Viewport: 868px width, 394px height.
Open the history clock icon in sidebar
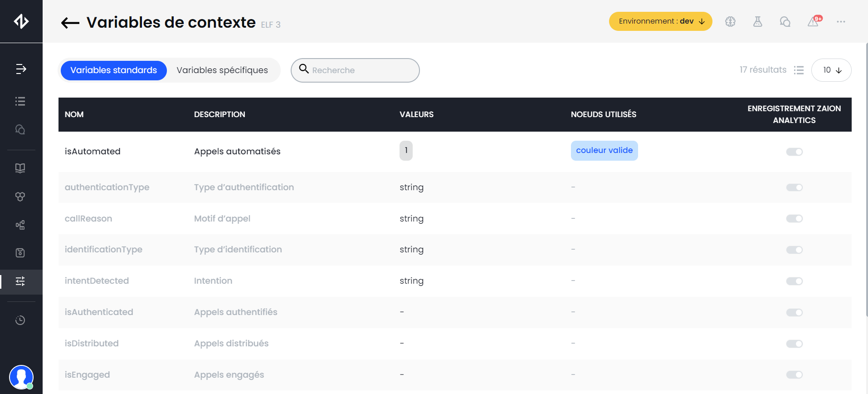coord(20,320)
